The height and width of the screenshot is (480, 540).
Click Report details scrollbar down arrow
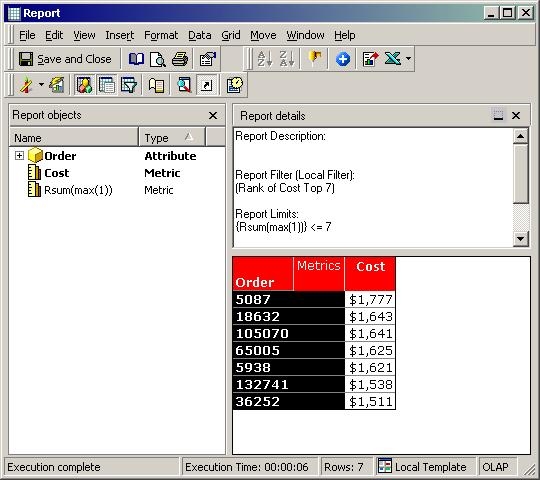pos(520,239)
